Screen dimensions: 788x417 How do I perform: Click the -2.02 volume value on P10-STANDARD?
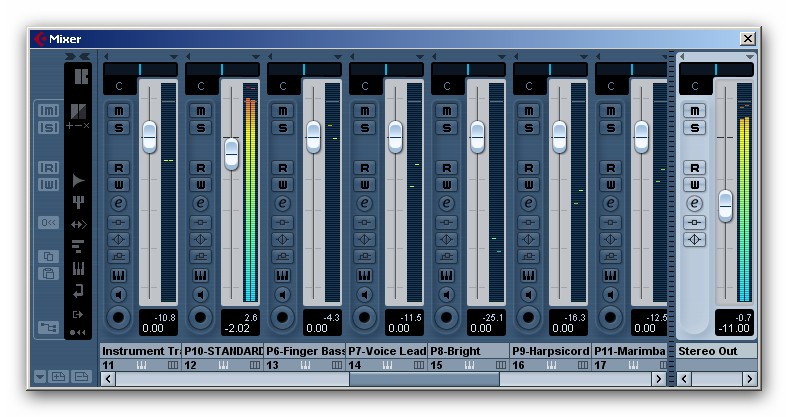(x=237, y=329)
